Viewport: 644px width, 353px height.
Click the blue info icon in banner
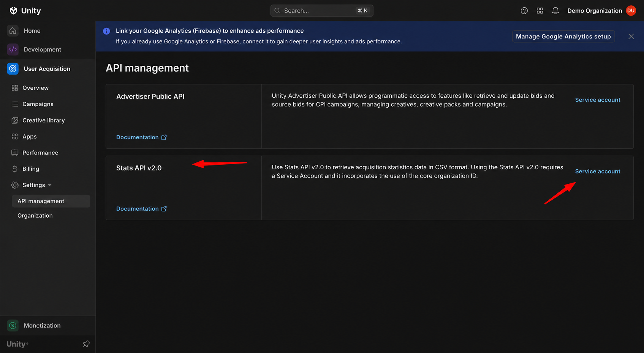point(106,31)
